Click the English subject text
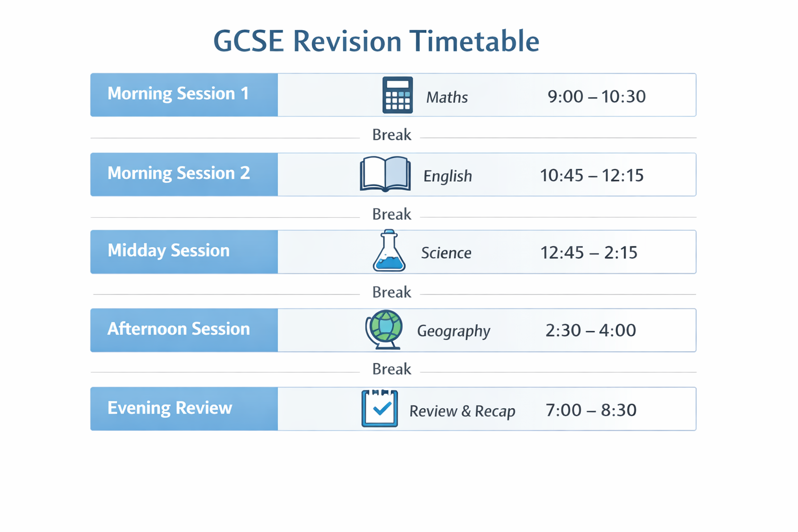798x532 pixels. point(447,176)
